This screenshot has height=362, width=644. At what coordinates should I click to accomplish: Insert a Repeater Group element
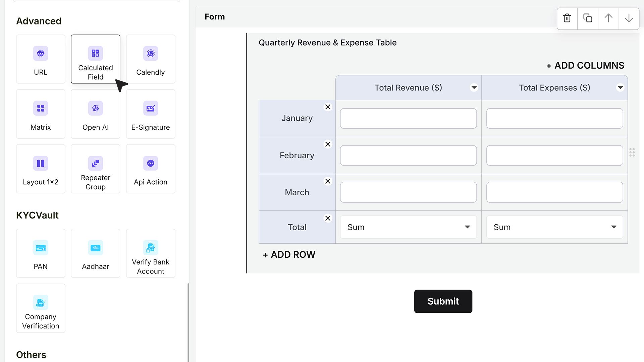96,169
